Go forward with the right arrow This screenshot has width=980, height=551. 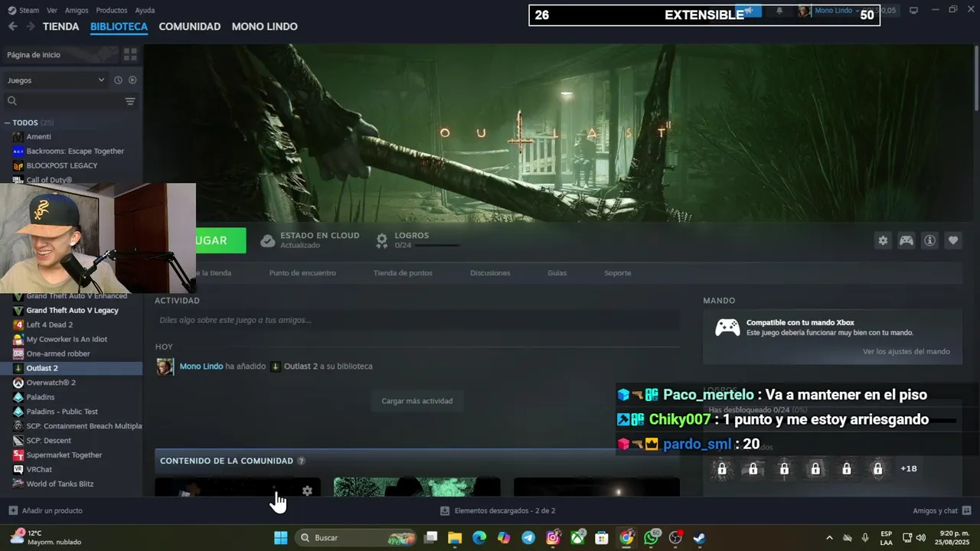click(31, 26)
